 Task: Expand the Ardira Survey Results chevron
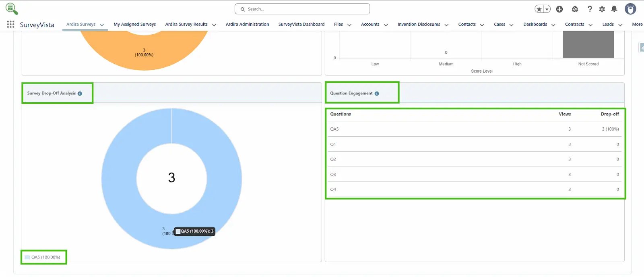pos(214,25)
